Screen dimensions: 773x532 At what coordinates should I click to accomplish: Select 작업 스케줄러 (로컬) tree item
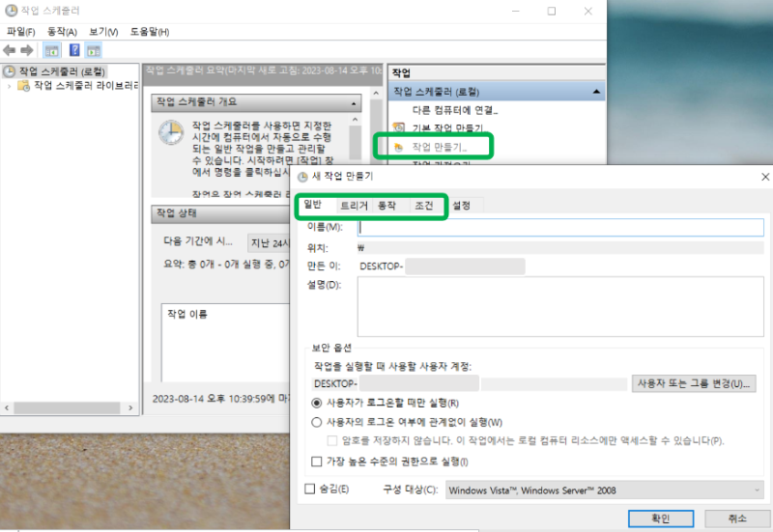[x=62, y=71]
